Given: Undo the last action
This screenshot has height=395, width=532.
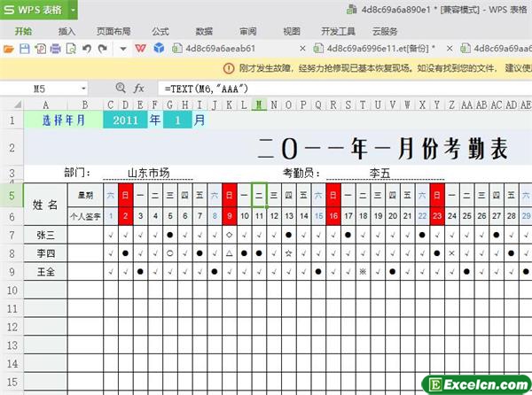Looking at the screenshot, I should [x=86, y=49].
